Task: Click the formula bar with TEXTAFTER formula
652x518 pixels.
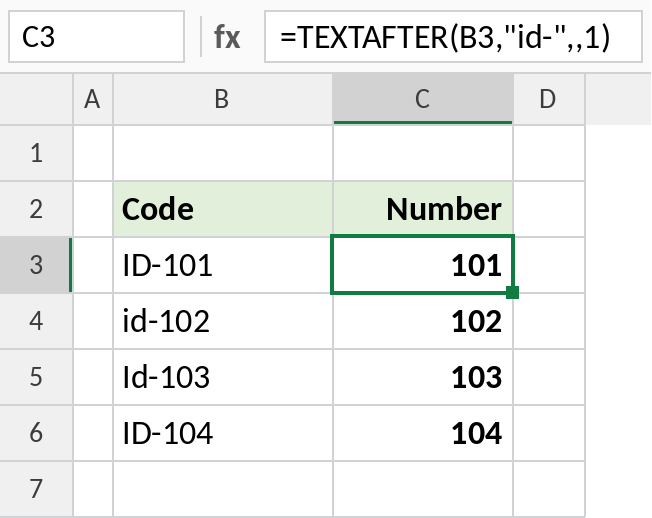Action: coord(453,37)
